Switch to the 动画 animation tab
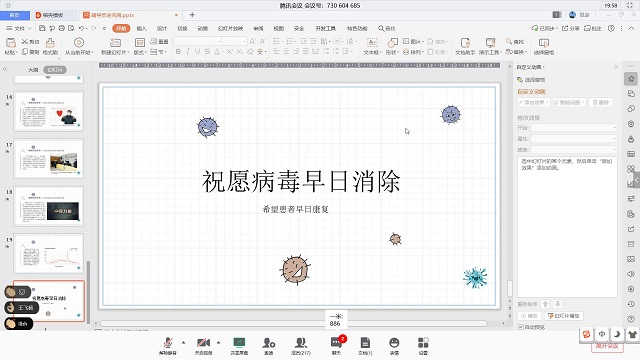 (202, 28)
